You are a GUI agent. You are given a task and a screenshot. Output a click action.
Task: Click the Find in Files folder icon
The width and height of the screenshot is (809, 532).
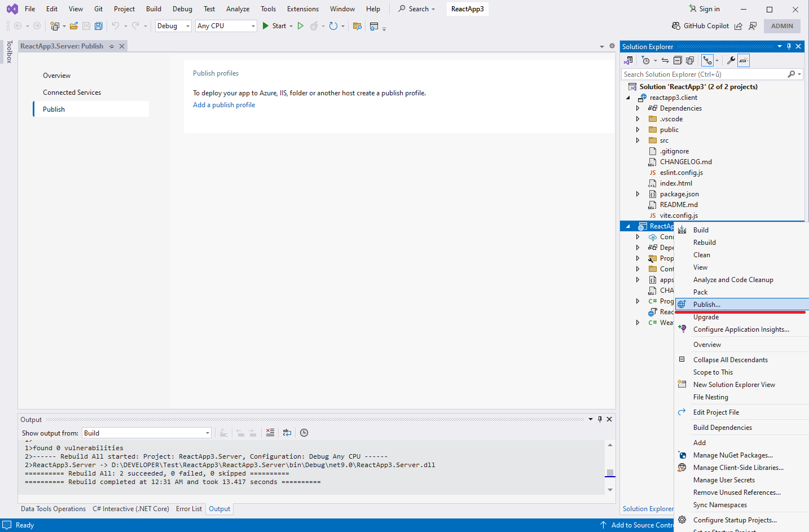357,26
